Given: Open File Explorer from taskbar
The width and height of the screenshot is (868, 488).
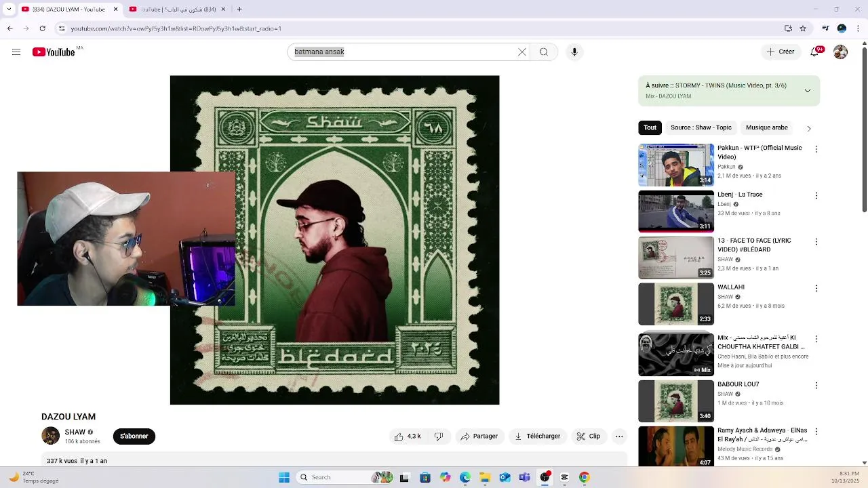Looking at the screenshot, I should click(x=485, y=477).
